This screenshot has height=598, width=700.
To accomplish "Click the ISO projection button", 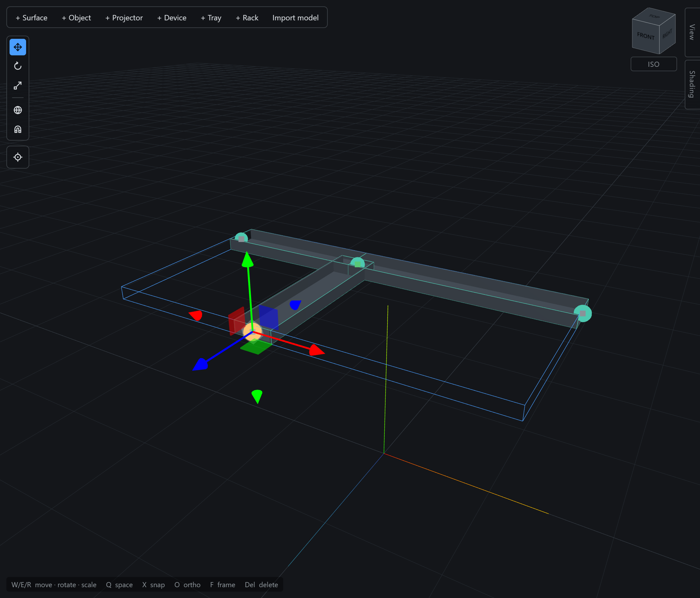I will [x=653, y=64].
